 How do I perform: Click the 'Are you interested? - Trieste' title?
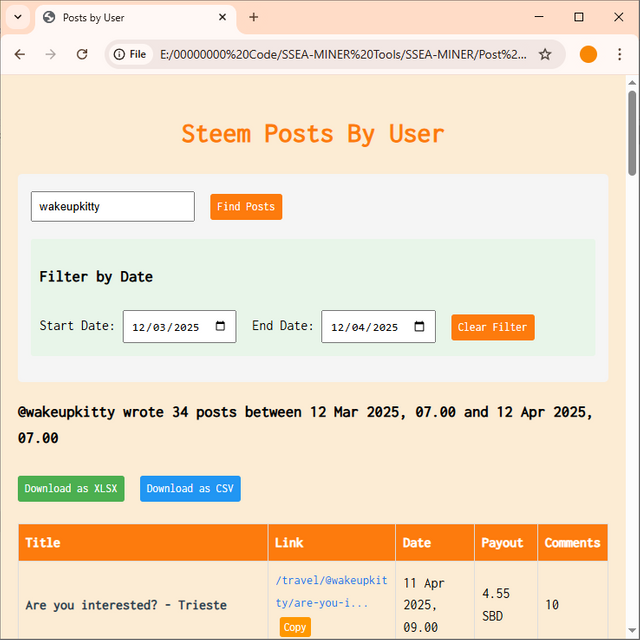point(126,605)
